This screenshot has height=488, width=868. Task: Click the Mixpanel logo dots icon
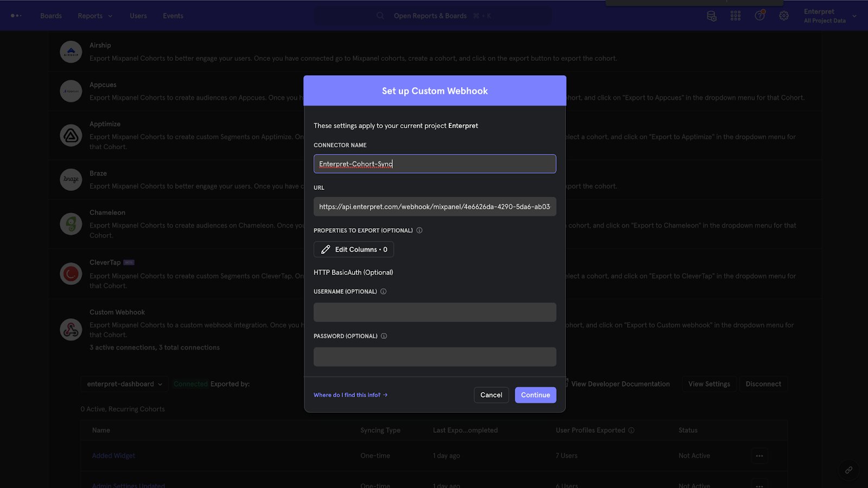pyautogui.click(x=16, y=16)
